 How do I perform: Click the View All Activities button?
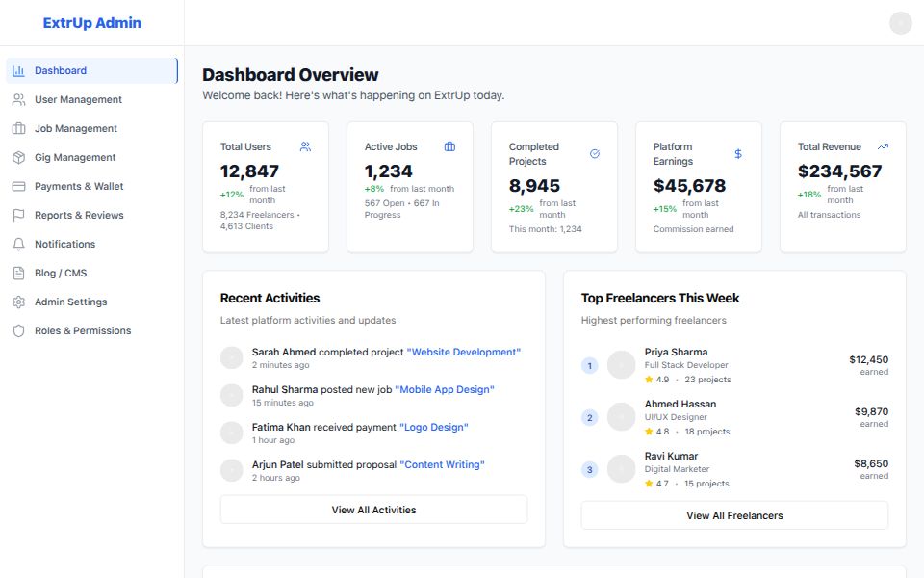click(x=373, y=510)
